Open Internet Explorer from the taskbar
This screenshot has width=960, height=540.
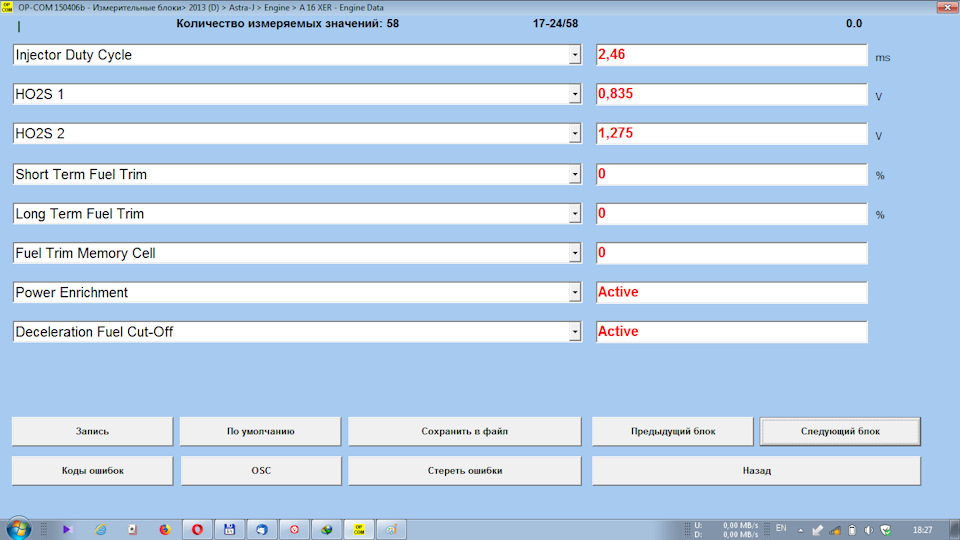(x=100, y=530)
